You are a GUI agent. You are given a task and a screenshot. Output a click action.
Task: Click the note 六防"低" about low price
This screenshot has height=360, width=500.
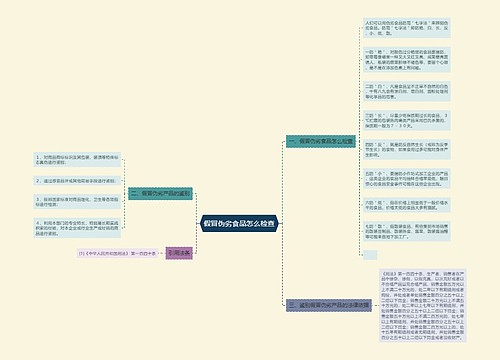(407, 205)
